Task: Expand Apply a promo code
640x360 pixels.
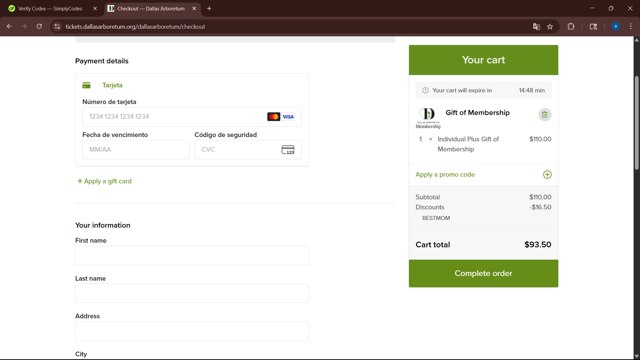Action: [x=445, y=175]
